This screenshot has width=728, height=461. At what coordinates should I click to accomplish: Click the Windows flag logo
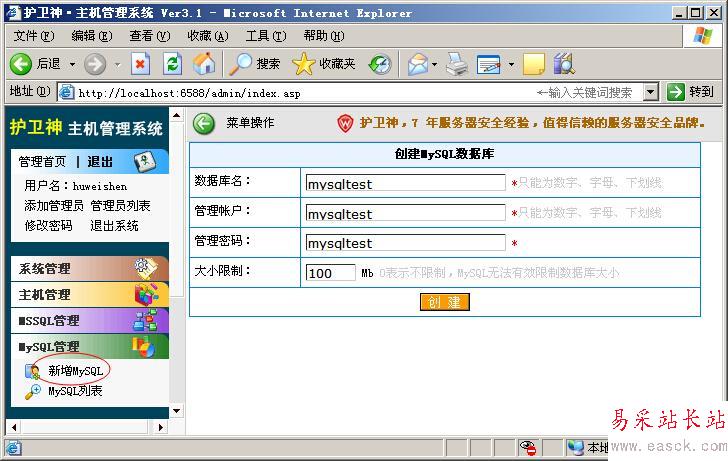[703, 36]
